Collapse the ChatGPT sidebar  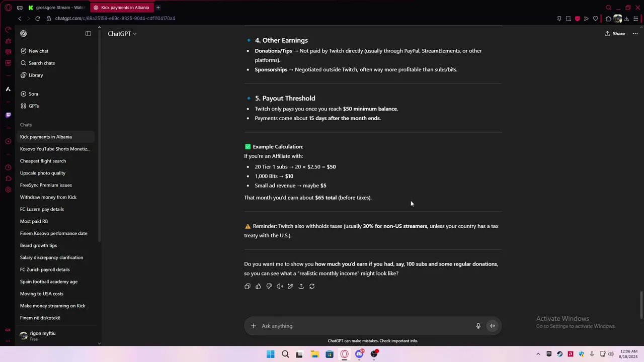88,34
